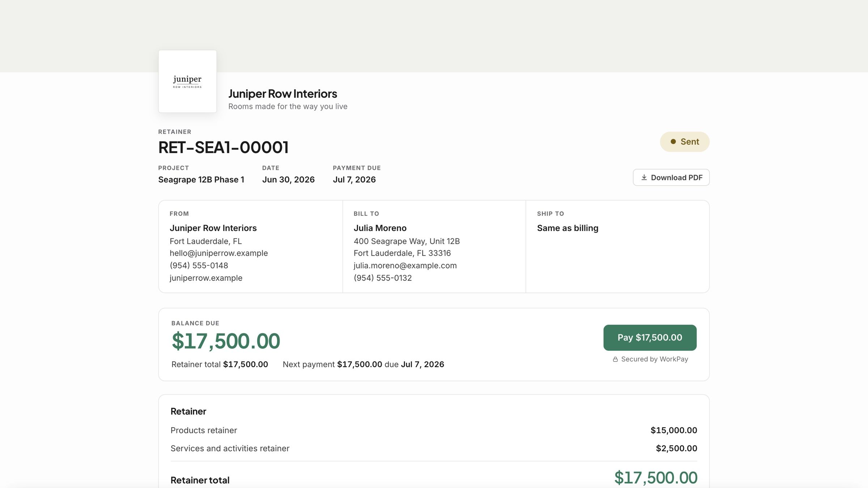Click the download arrow icon
The width and height of the screenshot is (868, 488).
coord(644,177)
